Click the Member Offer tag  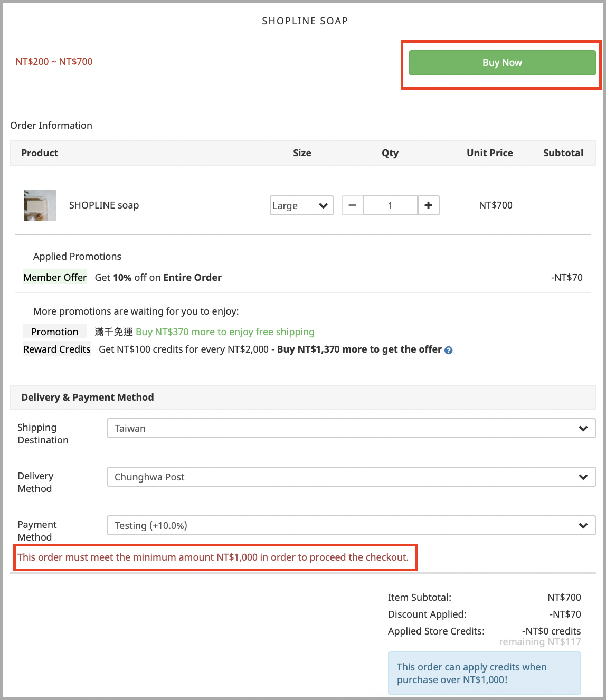(55, 277)
